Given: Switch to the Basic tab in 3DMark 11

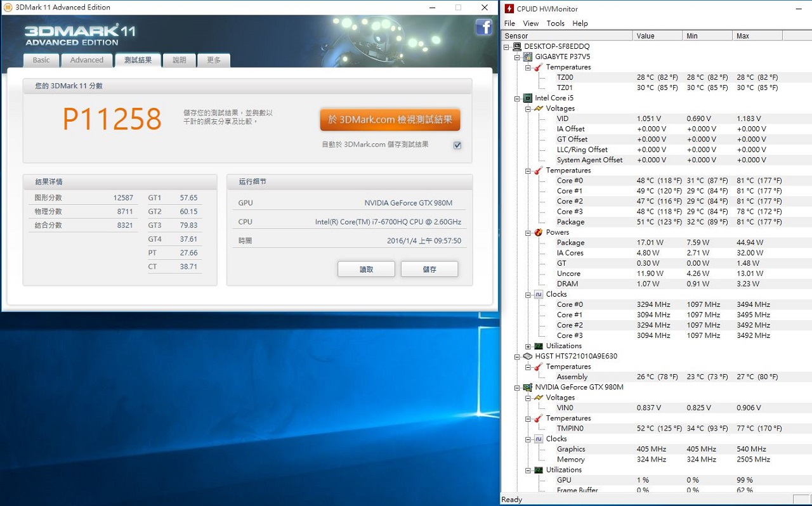Looking at the screenshot, I should (41, 60).
